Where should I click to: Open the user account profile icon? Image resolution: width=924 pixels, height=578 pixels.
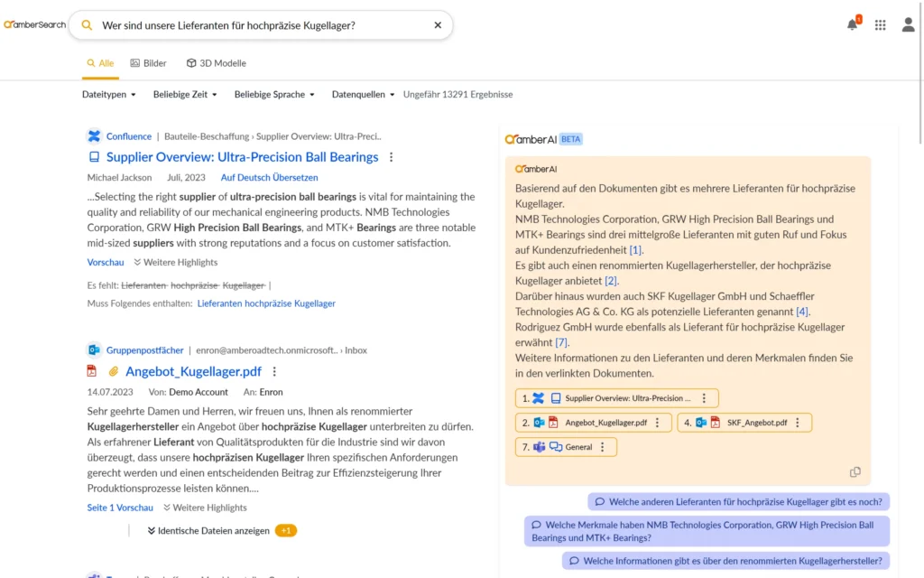click(x=908, y=25)
